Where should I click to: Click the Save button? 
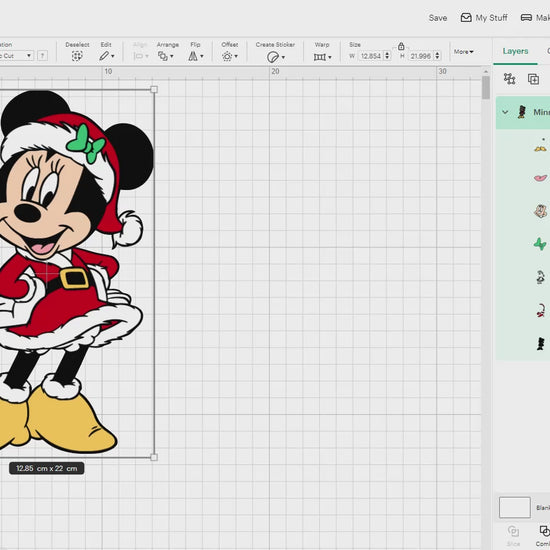pos(437,18)
